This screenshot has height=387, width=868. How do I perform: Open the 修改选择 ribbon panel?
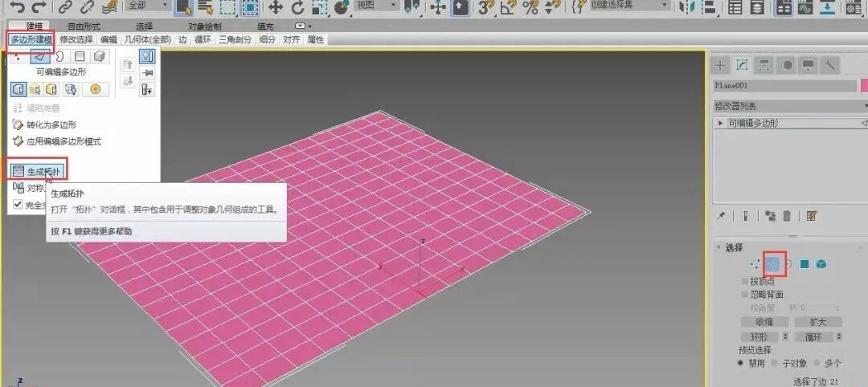[76, 40]
